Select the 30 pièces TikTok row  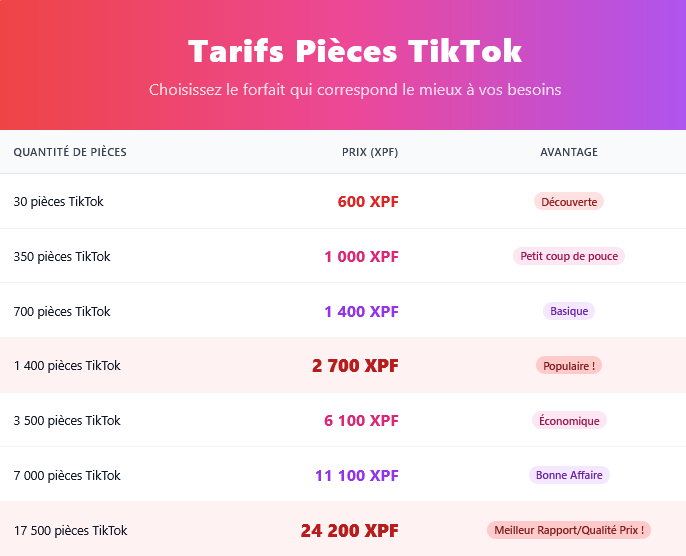(x=58, y=202)
